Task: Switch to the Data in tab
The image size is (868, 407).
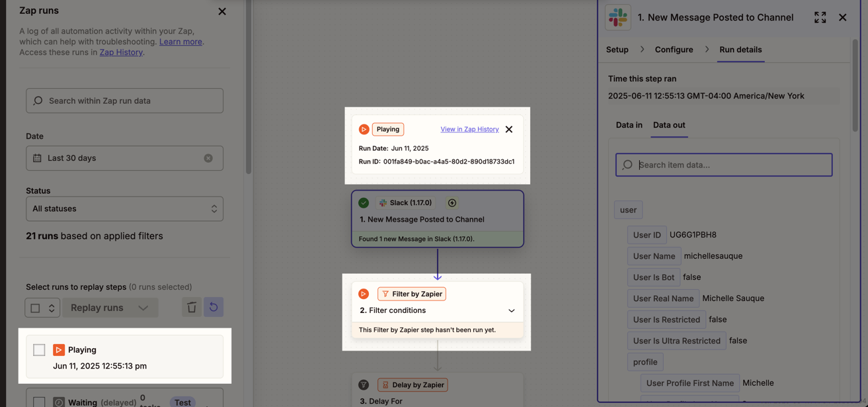Action: [x=629, y=124]
